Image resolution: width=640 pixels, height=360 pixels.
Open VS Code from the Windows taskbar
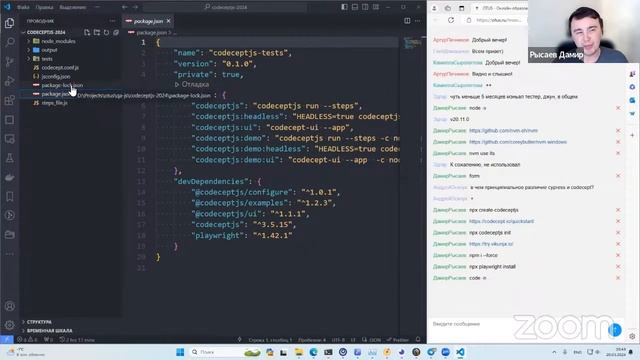pyautogui.click(x=460, y=352)
